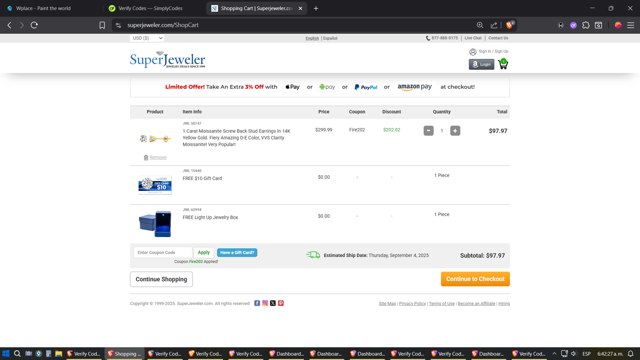Click the ESP keyboard language indicator
This screenshot has width=640, height=360.
(x=587, y=353)
